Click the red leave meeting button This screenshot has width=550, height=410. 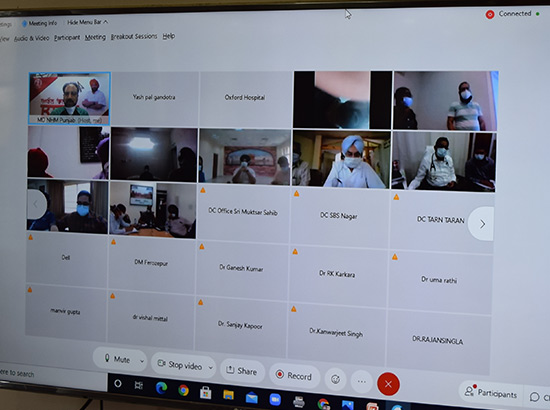point(388,384)
